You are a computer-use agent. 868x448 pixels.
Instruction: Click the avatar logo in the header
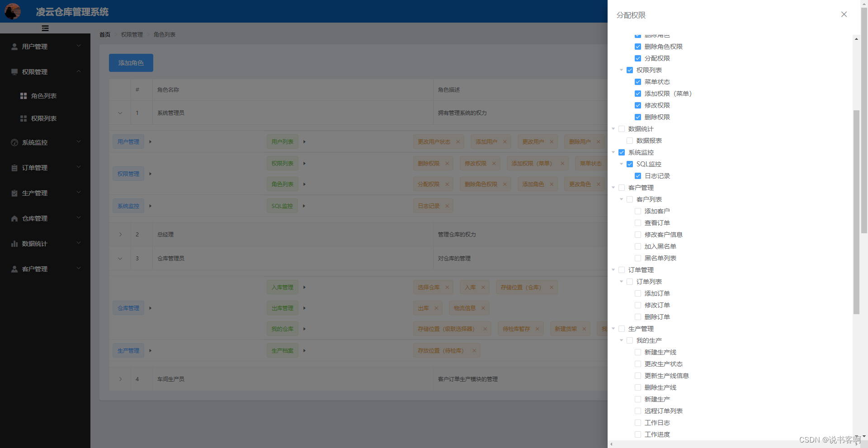[13, 11]
